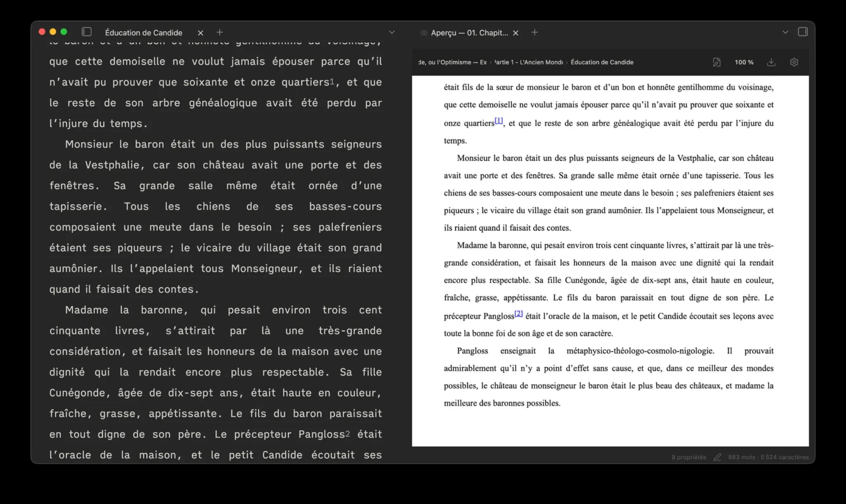Click footnote marker 1 in the editor text

point(332,82)
